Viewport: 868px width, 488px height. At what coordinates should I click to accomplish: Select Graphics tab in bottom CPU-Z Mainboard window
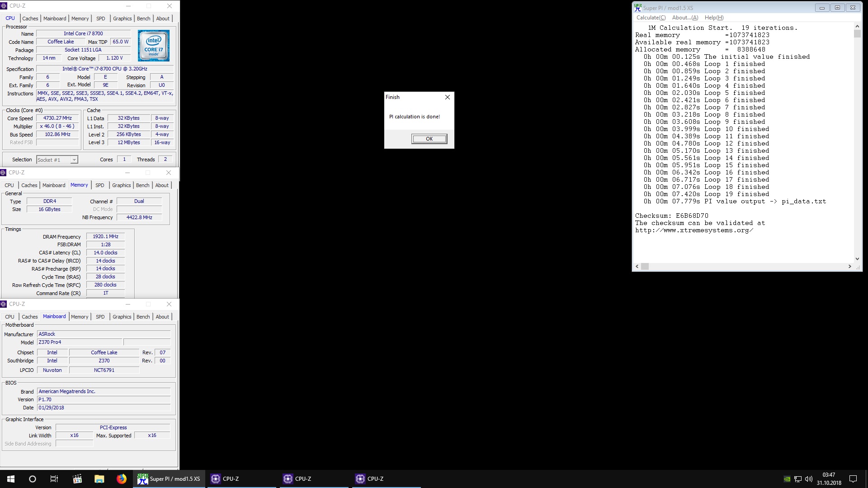click(x=122, y=317)
